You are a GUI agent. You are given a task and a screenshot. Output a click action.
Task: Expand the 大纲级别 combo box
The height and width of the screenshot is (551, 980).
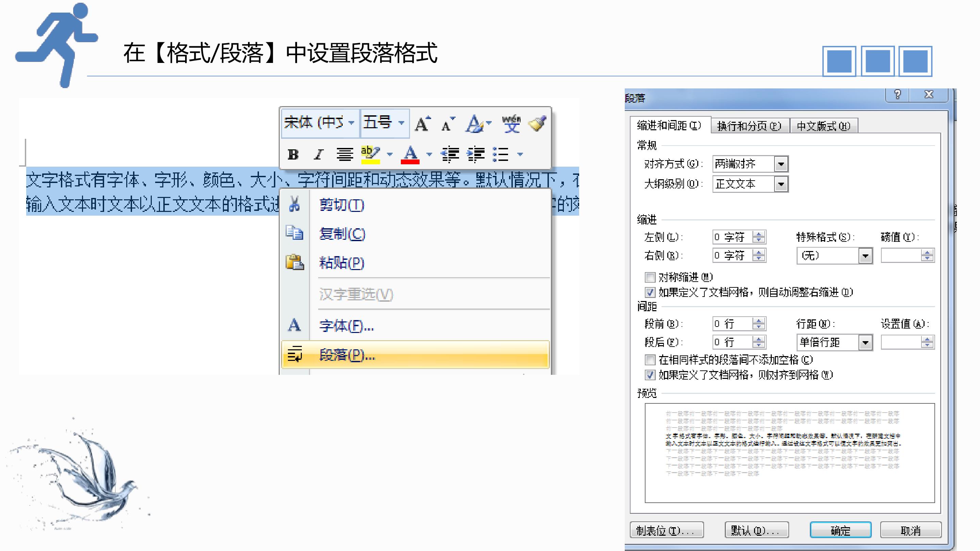click(781, 184)
